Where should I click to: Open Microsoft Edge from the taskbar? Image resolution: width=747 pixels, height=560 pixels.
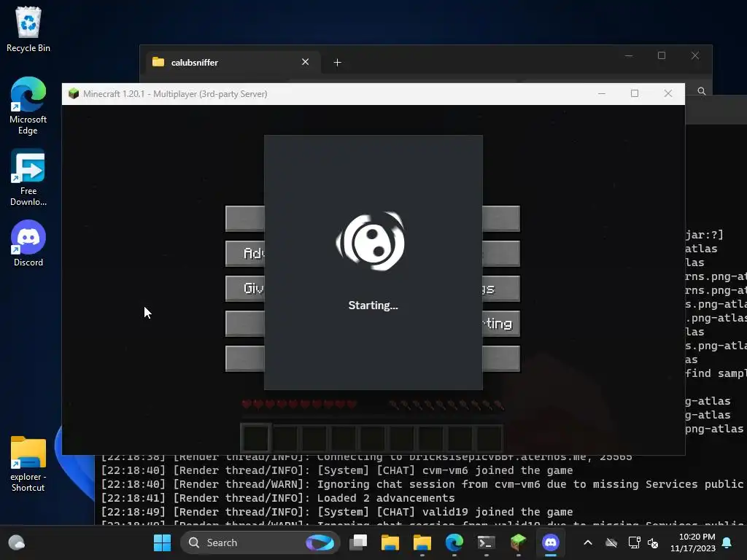click(454, 542)
